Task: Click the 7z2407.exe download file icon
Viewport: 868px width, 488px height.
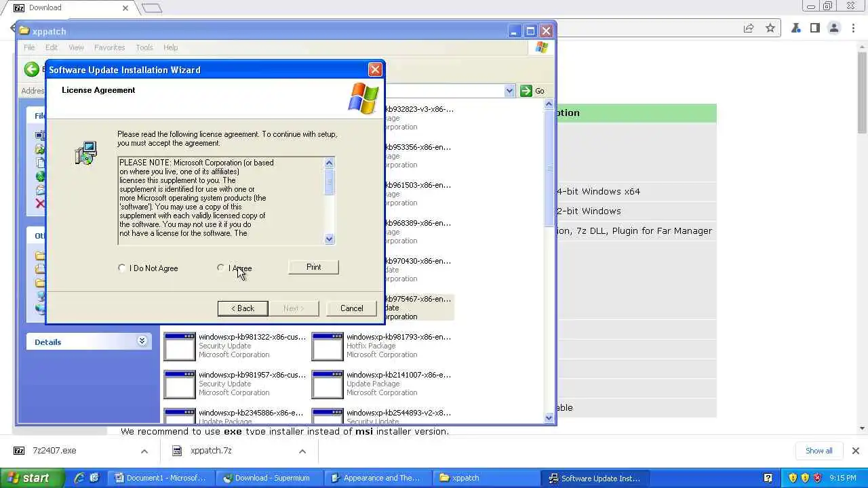Action: coord(19,451)
